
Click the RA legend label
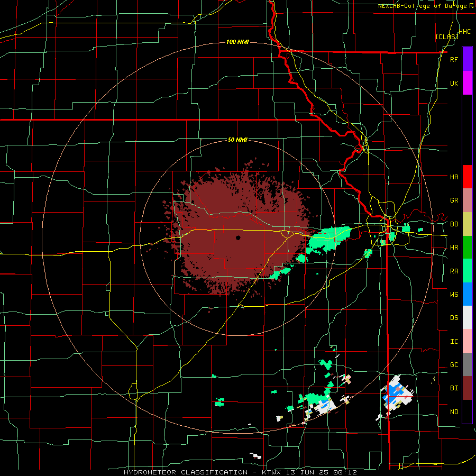pyautogui.click(x=454, y=271)
